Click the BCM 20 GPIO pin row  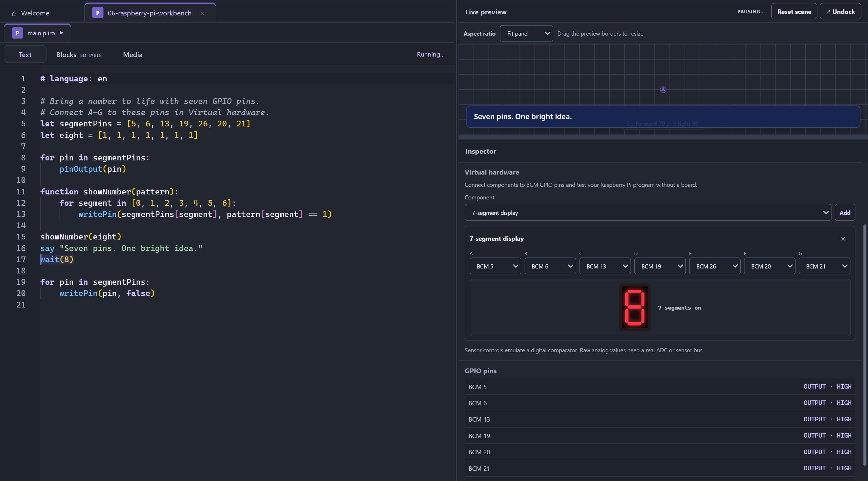pos(659,452)
